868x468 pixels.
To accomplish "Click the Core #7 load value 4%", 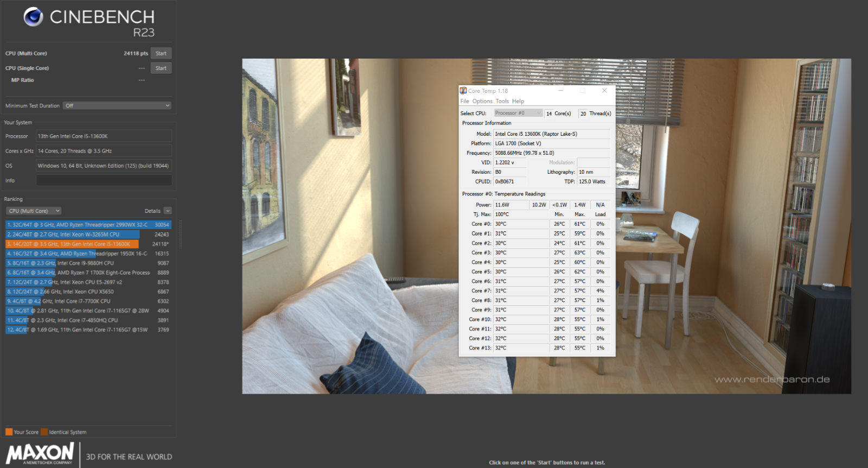I will point(600,290).
